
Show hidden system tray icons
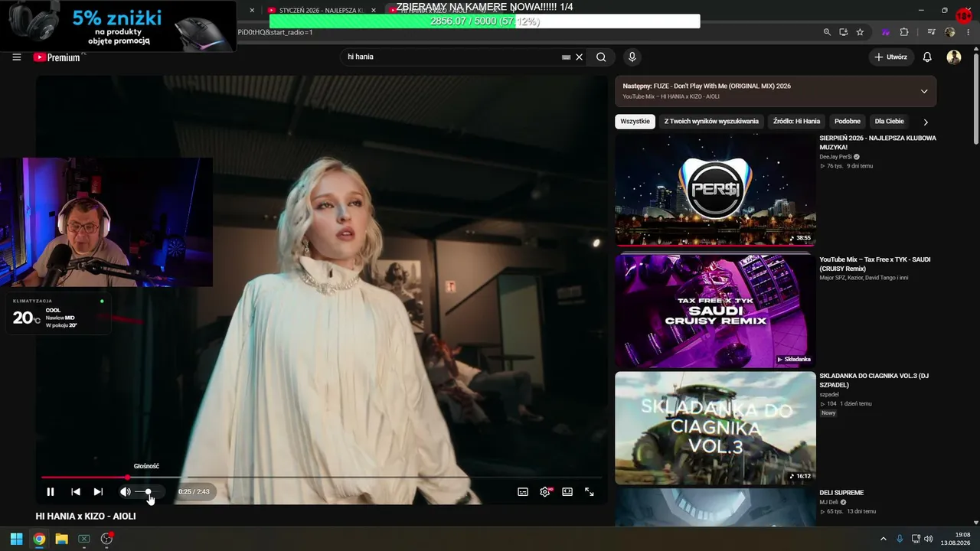pos(883,539)
